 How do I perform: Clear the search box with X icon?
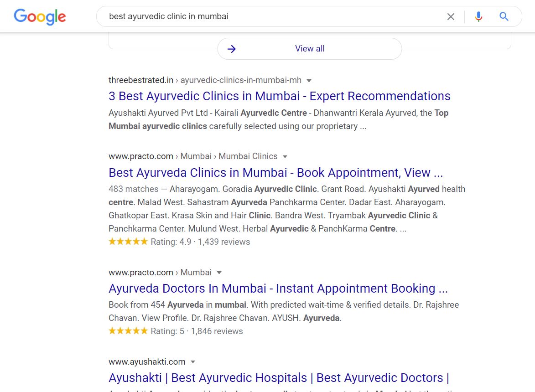(451, 16)
